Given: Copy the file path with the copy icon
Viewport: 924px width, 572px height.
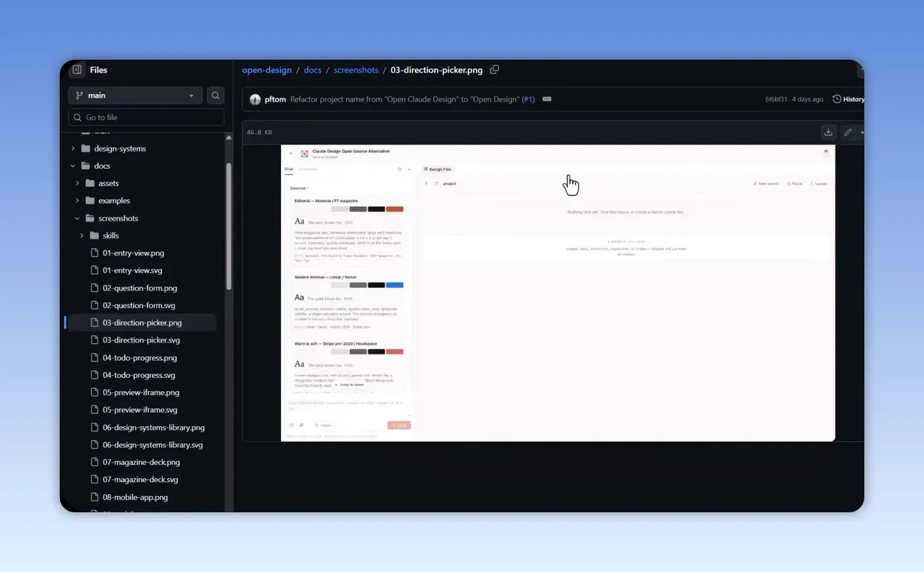Looking at the screenshot, I should [x=495, y=70].
